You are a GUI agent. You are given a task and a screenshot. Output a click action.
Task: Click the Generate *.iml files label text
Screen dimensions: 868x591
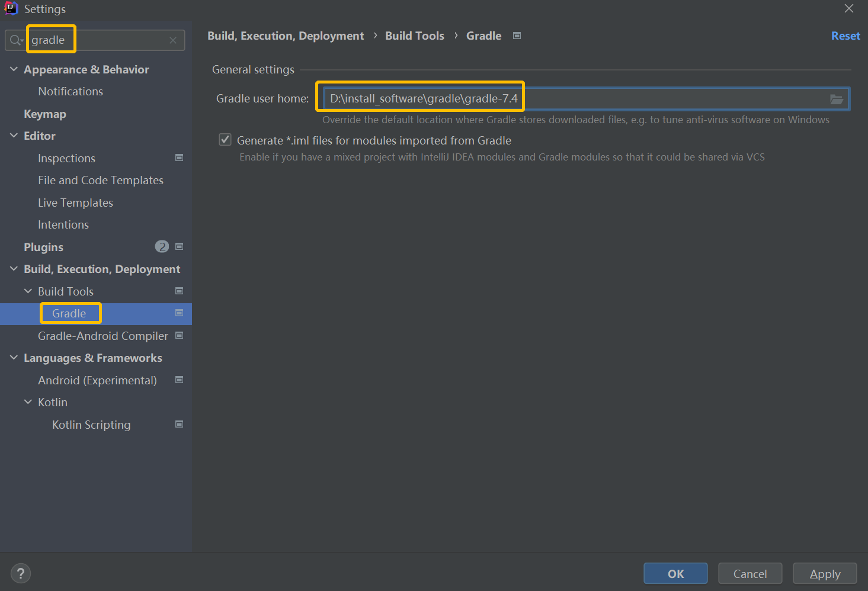pos(374,140)
